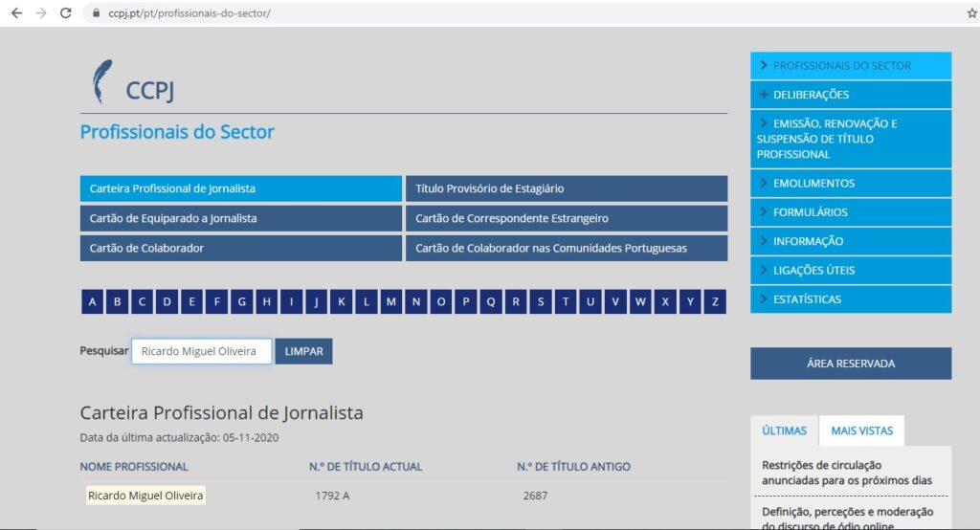Viewport: 980px width, 530px height.
Task: Filter names by letter E
Action: click(191, 302)
